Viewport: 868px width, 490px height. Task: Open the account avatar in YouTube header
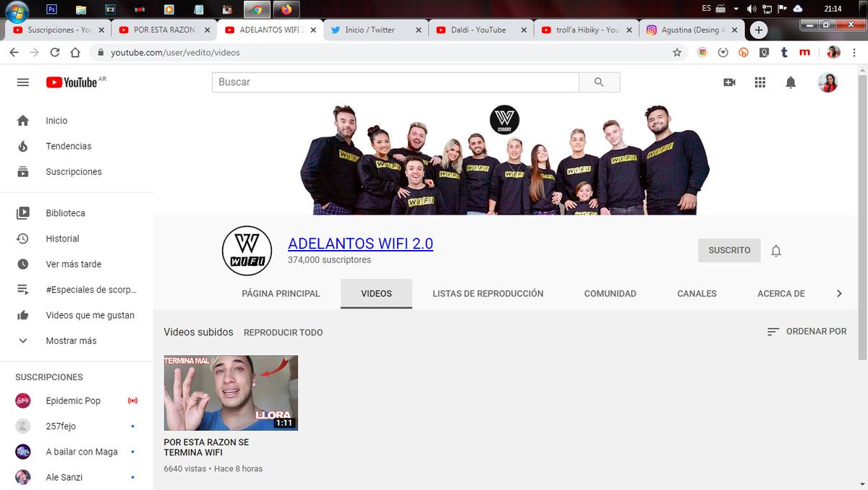(x=827, y=82)
